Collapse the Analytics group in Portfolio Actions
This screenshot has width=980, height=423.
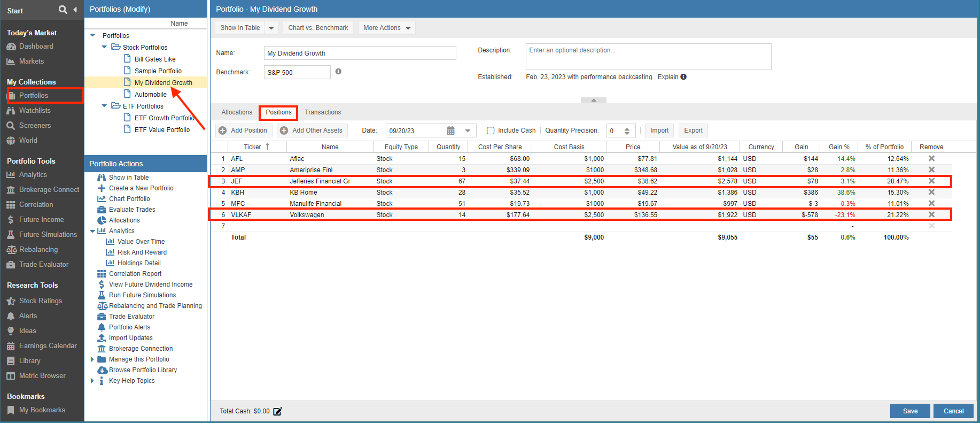92,231
